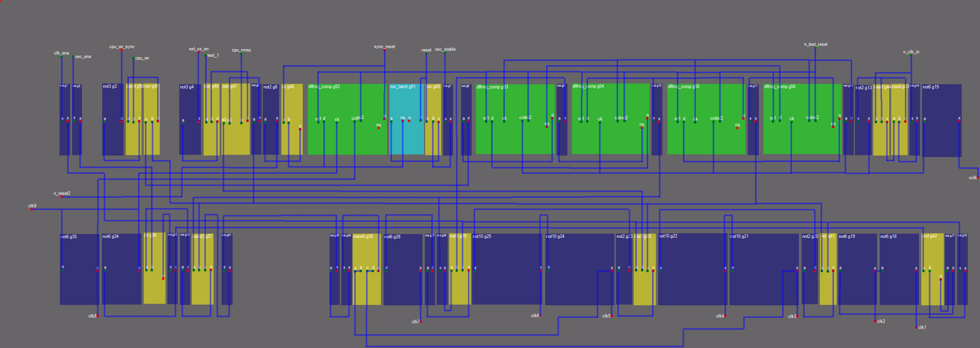The width and height of the screenshot is (980, 348).
Task: Select the not10 g21 block
Action: coord(764,269)
